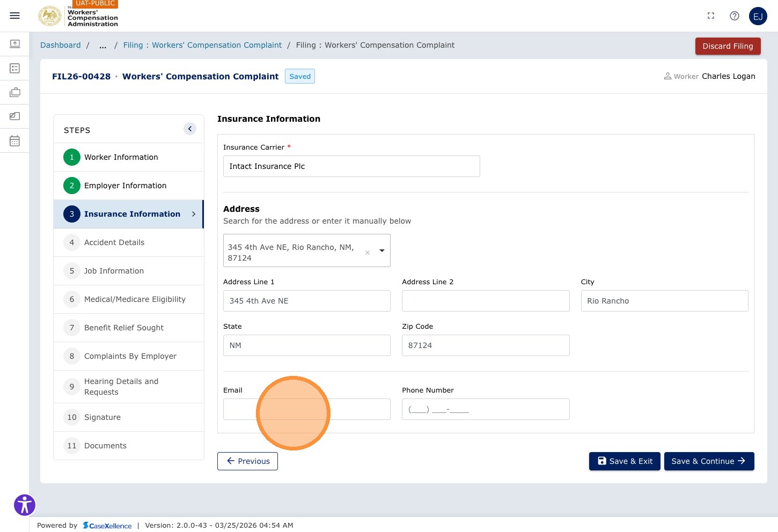778x532 pixels.
Task: Focus the State field
Action: pyautogui.click(x=307, y=345)
